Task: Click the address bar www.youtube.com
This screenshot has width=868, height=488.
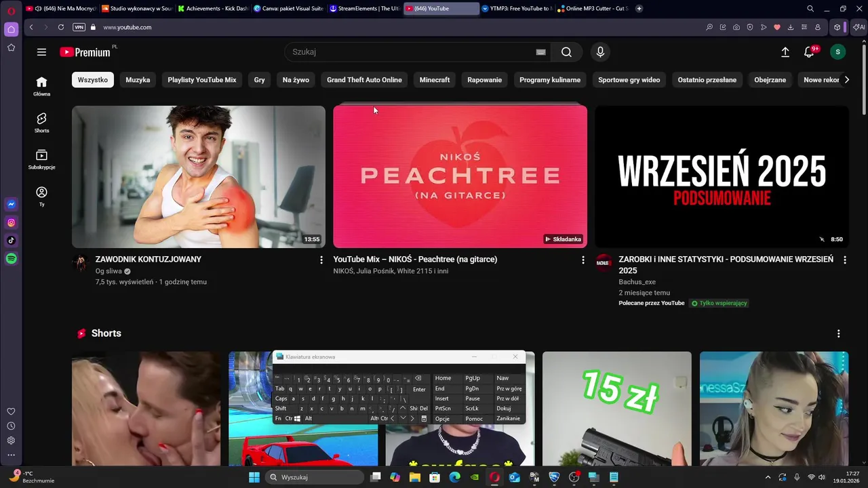Action: (x=127, y=27)
